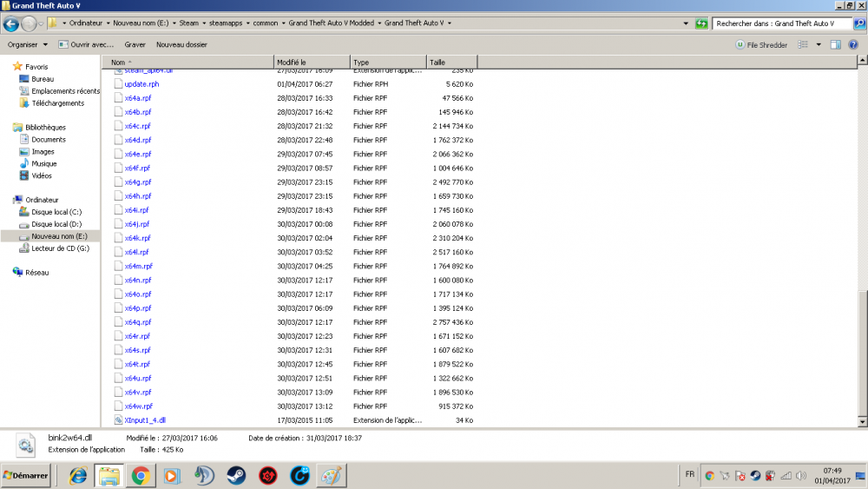Click the change view icon
This screenshot has width=868, height=489.
coord(803,45)
